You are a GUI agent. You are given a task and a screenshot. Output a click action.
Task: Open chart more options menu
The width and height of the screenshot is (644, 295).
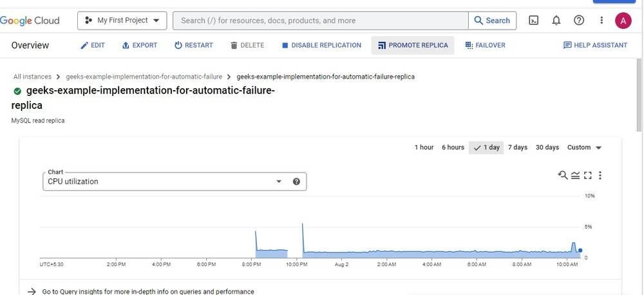tap(600, 175)
